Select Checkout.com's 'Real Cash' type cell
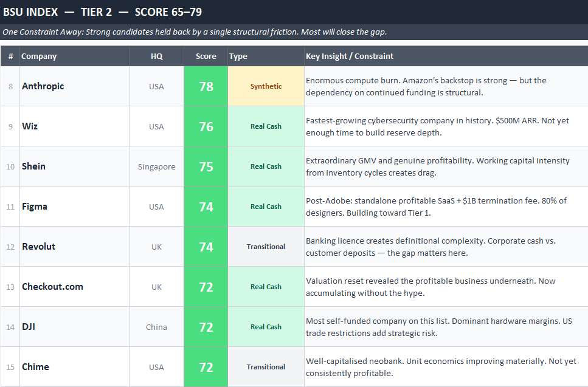 click(266, 287)
